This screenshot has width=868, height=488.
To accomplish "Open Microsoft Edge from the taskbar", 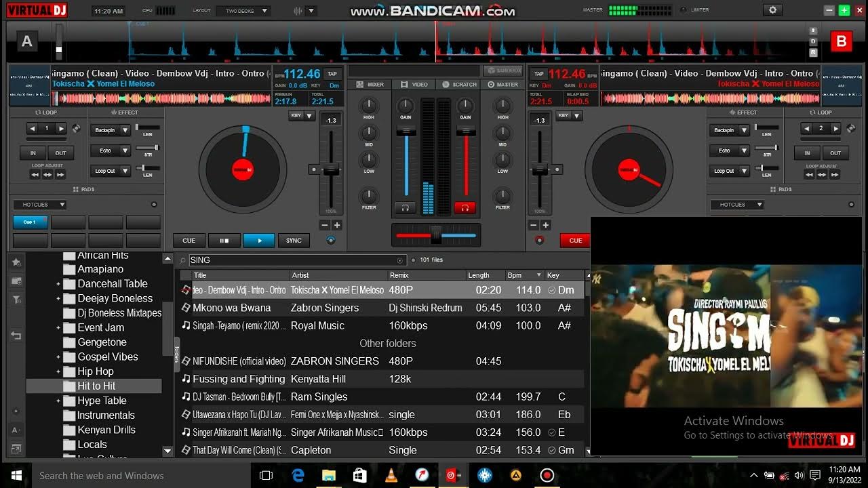I will (298, 475).
